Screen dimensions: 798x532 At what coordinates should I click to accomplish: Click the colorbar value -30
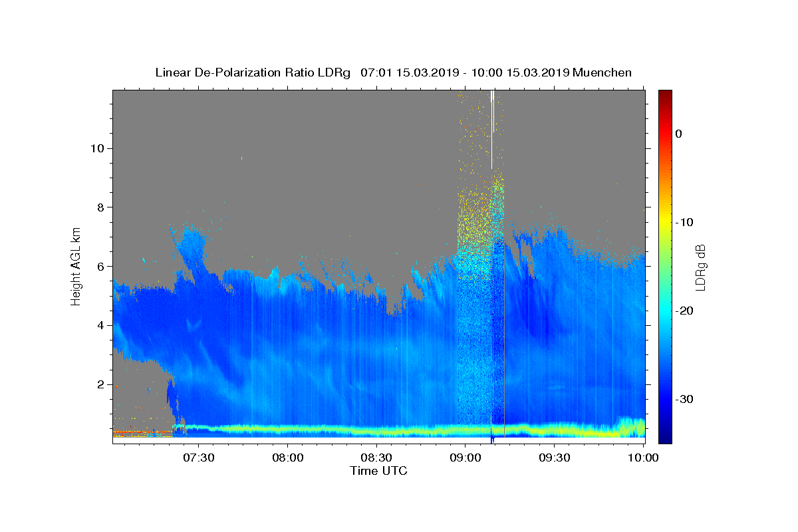coord(684,399)
